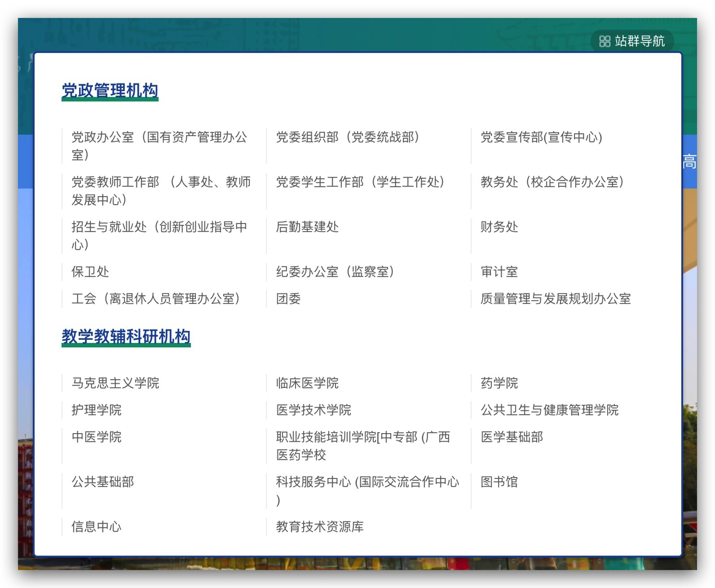Click the 保卫处 link
The width and height of the screenshot is (715, 588).
[x=90, y=272]
